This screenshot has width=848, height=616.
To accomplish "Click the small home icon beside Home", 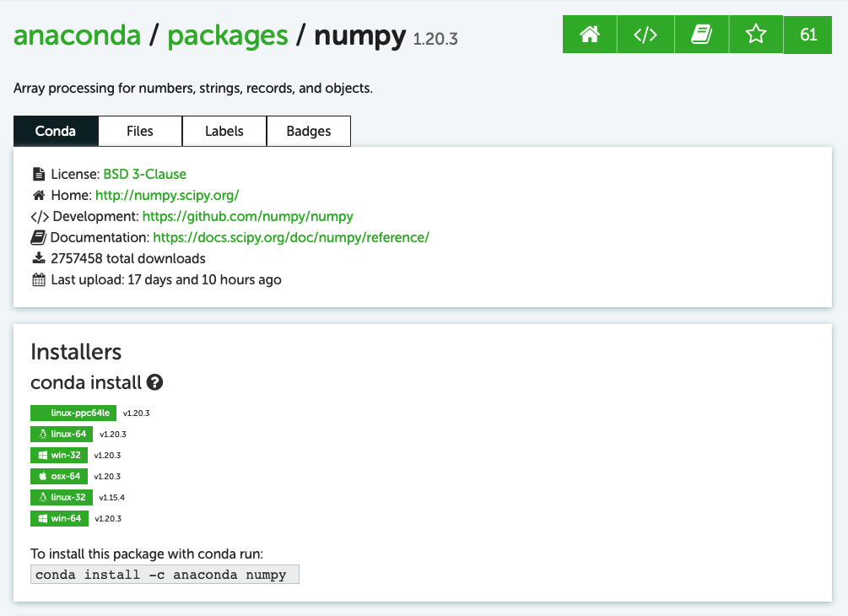I will coord(39,195).
